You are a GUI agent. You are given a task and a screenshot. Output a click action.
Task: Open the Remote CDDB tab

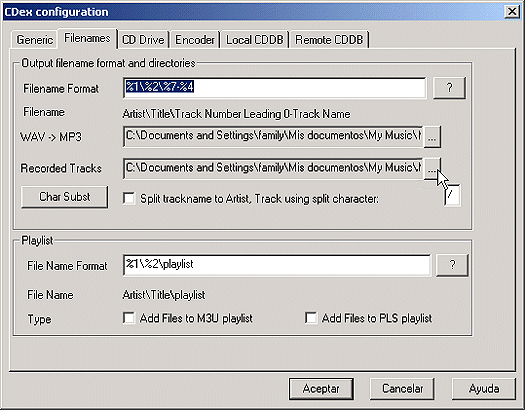[x=329, y=40]
